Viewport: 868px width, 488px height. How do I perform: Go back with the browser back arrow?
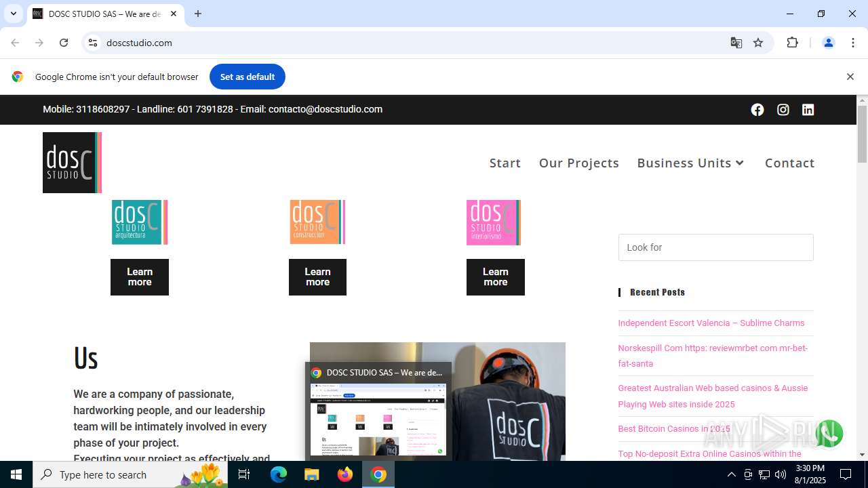tap(15, 43)
